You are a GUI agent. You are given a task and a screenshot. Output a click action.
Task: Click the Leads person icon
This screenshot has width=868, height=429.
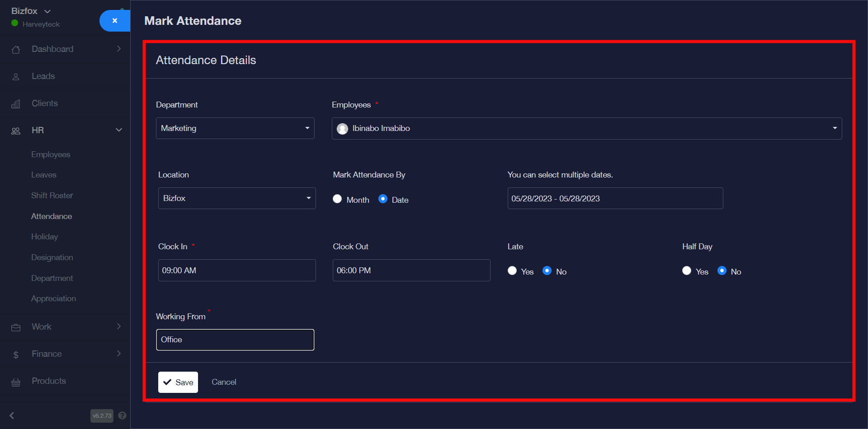tap(16, 77)
